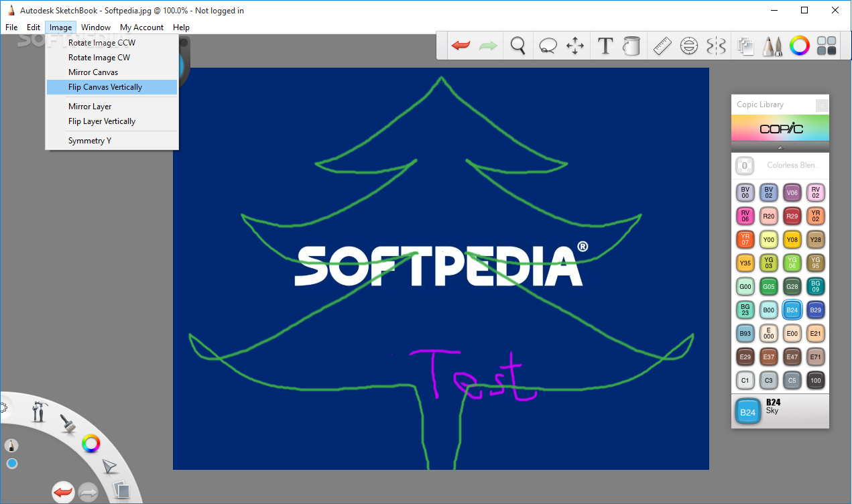Choose Flip Layer Vertically

tap(112, 121)
